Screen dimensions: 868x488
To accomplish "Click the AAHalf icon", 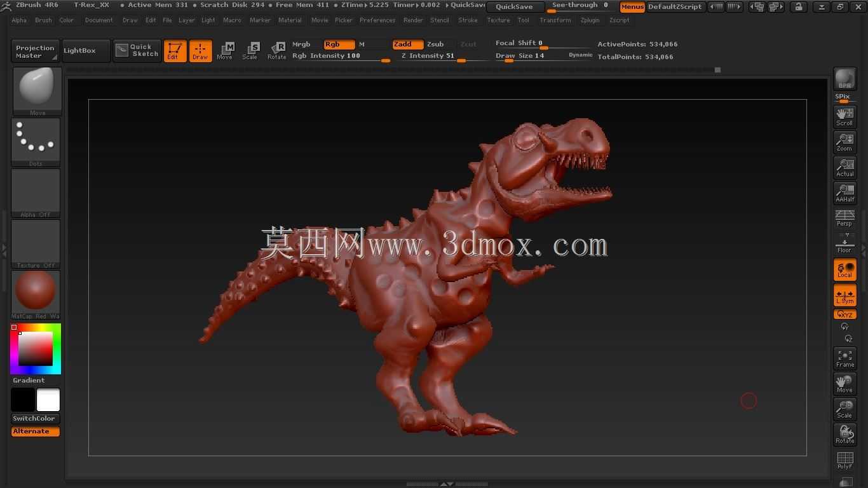I will pos(844,193).
